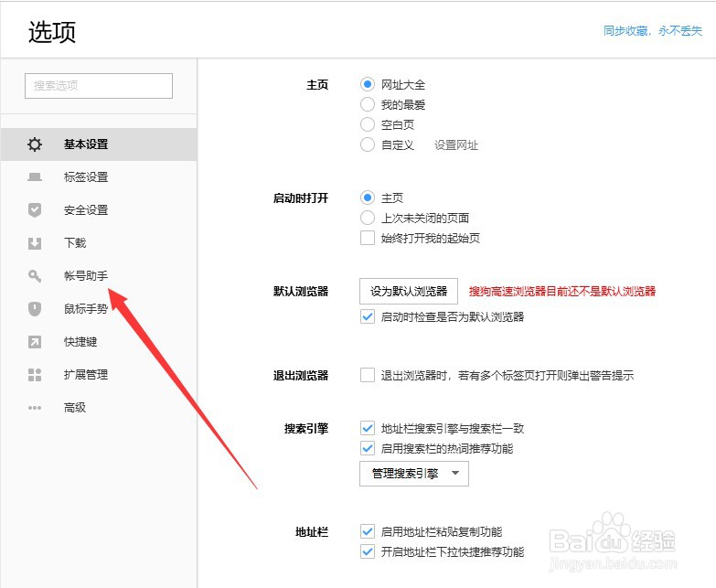
Task: Click the arrow icon beside 快捷键
Action: (x=35, y=342)
